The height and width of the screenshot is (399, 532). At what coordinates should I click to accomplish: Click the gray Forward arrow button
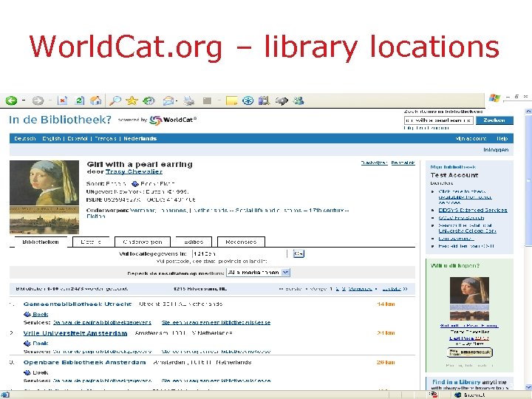pyautogui.click(x=38, y=100)
